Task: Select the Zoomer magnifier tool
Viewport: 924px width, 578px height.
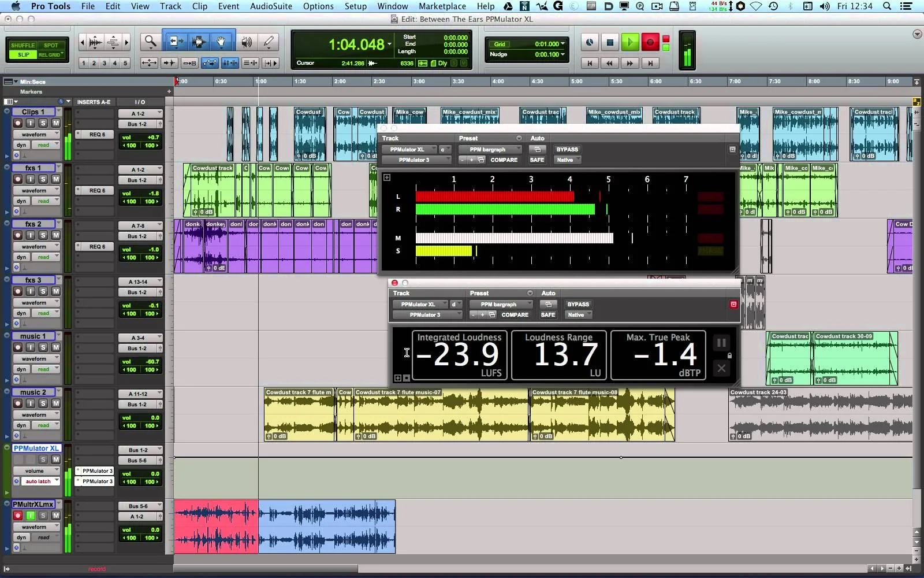Action: 151,42
